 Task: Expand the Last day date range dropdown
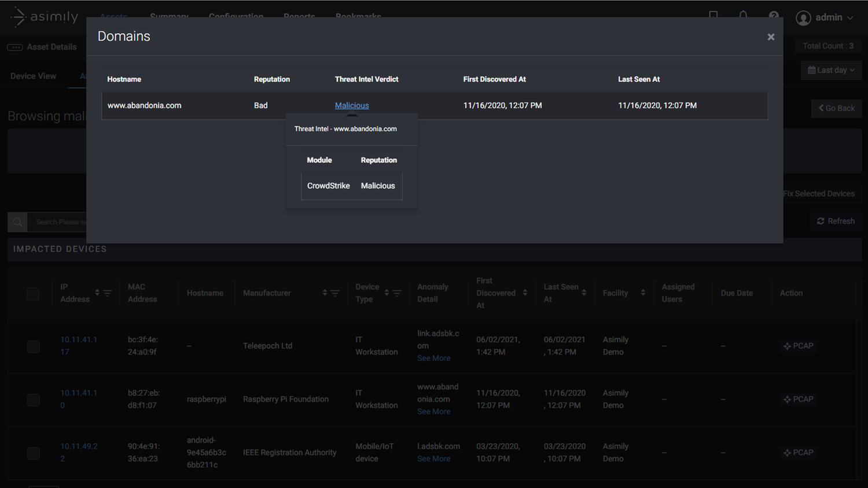(831, 70)
